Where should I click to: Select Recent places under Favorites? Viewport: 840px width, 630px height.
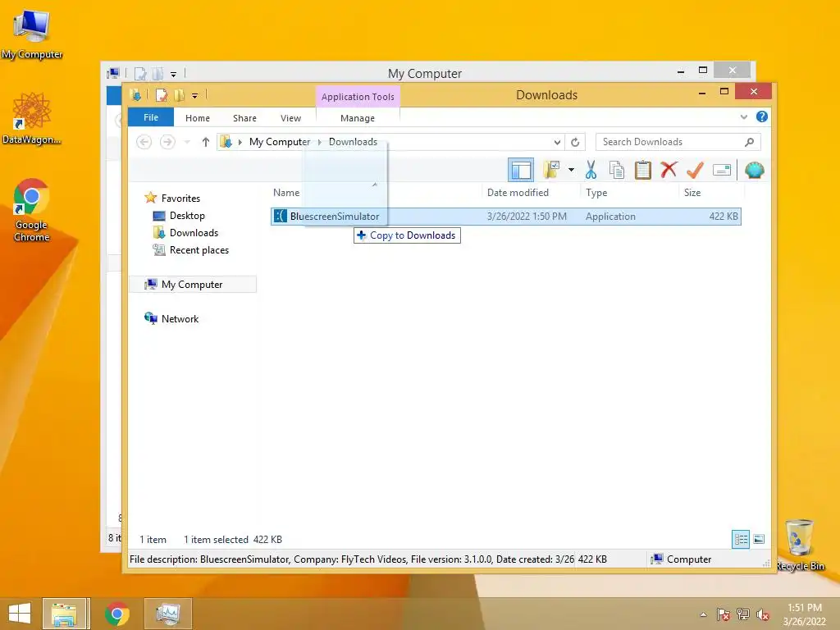coord(199,250)
